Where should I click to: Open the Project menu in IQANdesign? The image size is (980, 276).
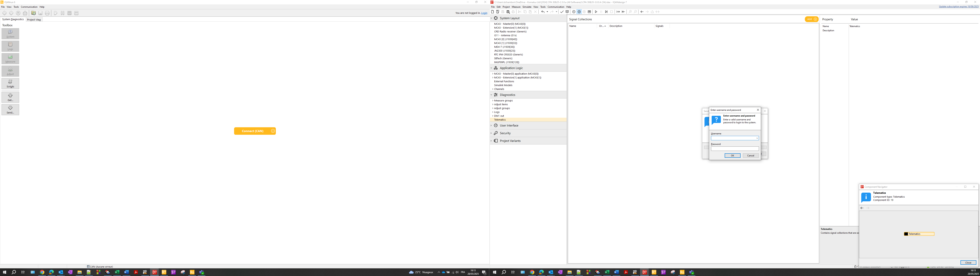(x=506, y=7)
